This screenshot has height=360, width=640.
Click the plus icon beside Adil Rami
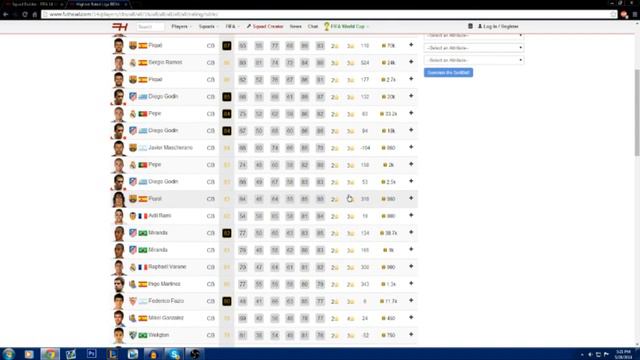(411, 215)
